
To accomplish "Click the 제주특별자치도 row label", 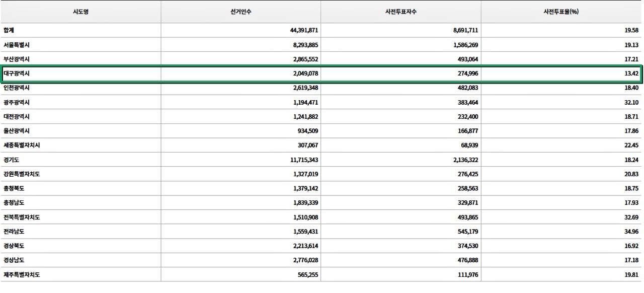I will pyautogui.click(x=21, y=274).
